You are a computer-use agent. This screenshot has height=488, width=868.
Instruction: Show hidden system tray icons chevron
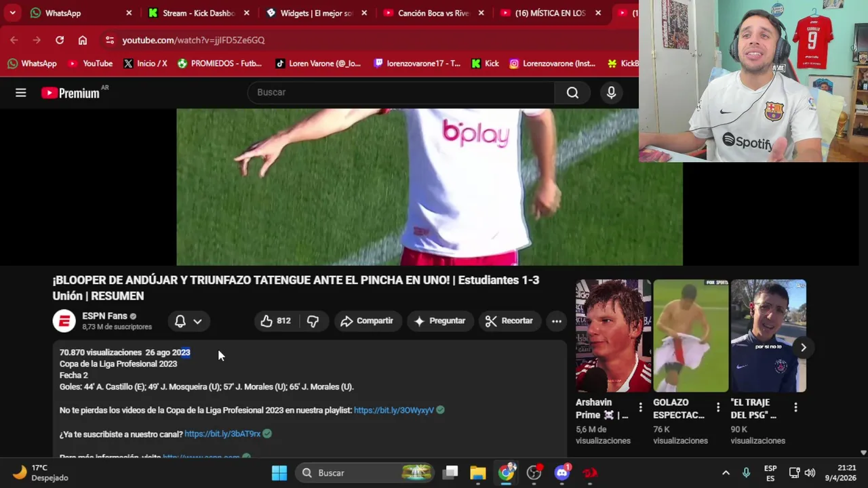click(726, 473)
